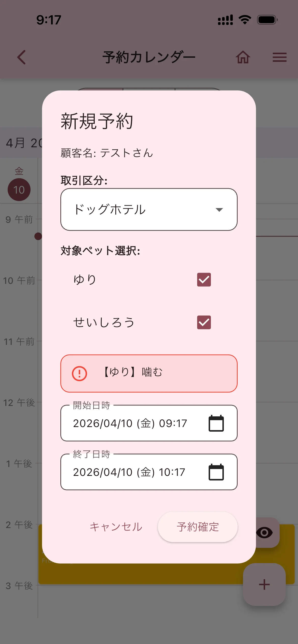Click the 開始日時 date field
The height and width of the screenshot is (644, 298).
(x=130, y=423)
